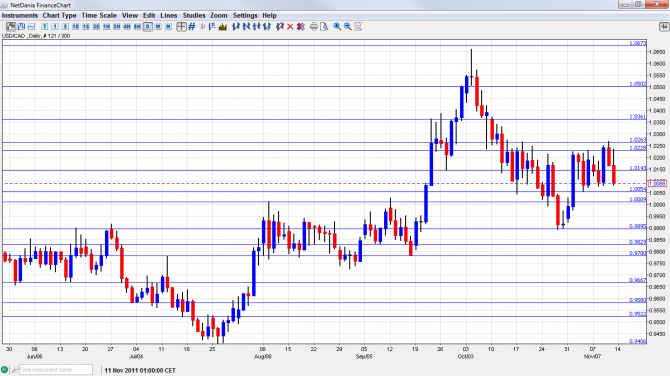The image size is (670, 376).
Task: Click the red X delete line icon
Action: point(290,26)
